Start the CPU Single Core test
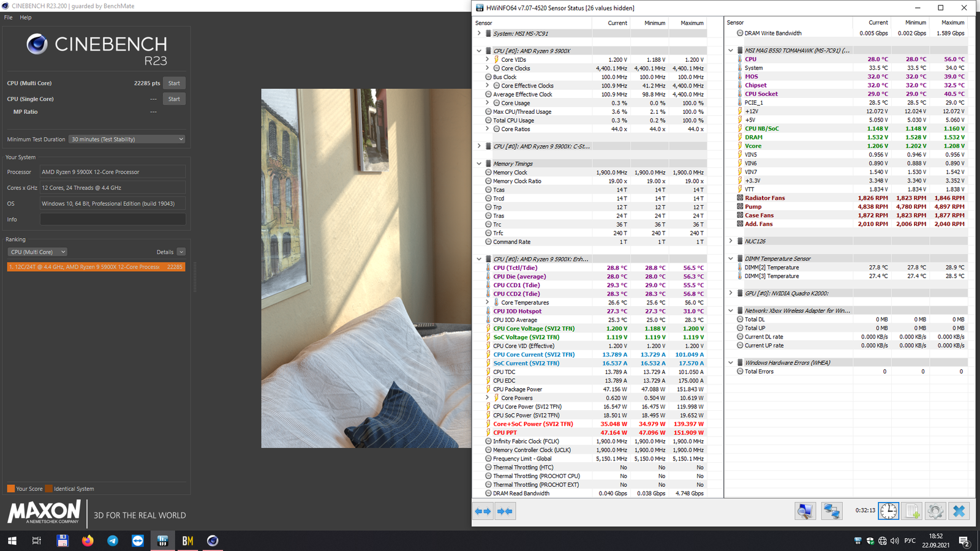The width and height of the screenshot is (980, 551). click(174, 99)
